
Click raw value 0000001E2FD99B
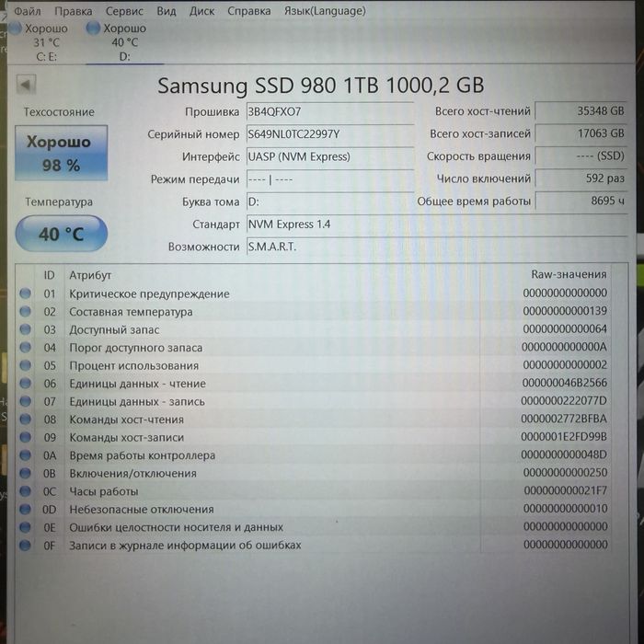(563, 437)
